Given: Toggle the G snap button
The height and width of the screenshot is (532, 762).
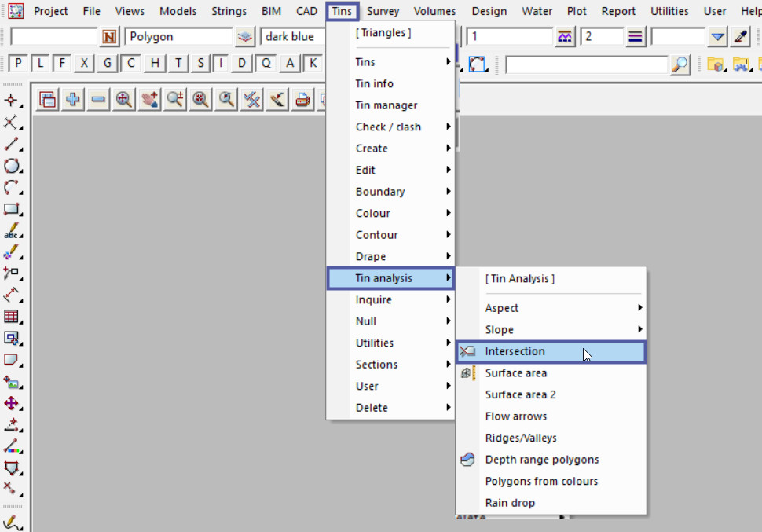Looking at the screenshot, I should pos(108,64).
